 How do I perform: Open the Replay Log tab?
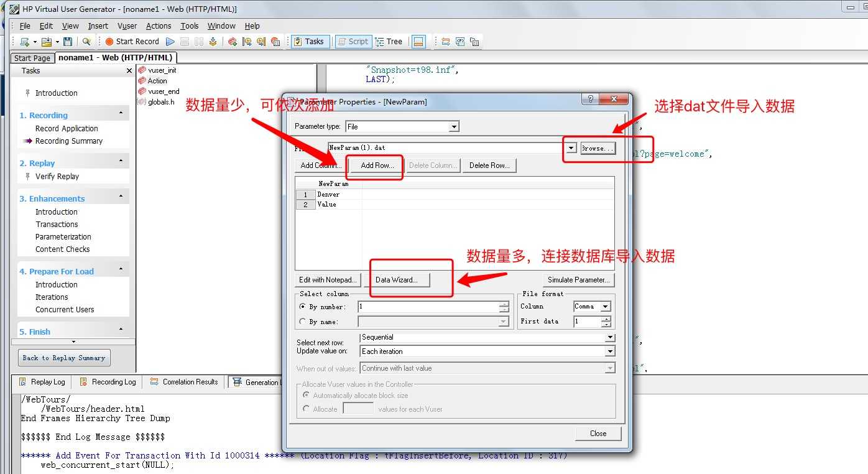(x=42, y=382)
